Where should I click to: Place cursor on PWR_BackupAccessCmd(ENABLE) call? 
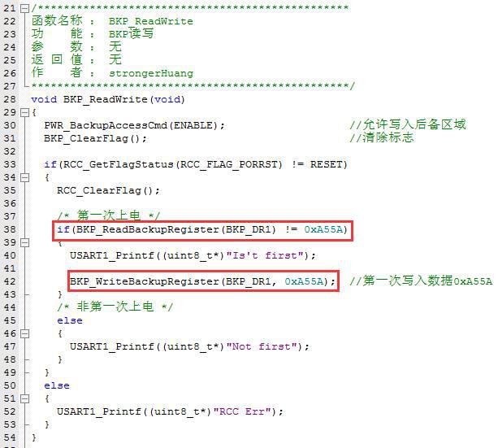134,125
